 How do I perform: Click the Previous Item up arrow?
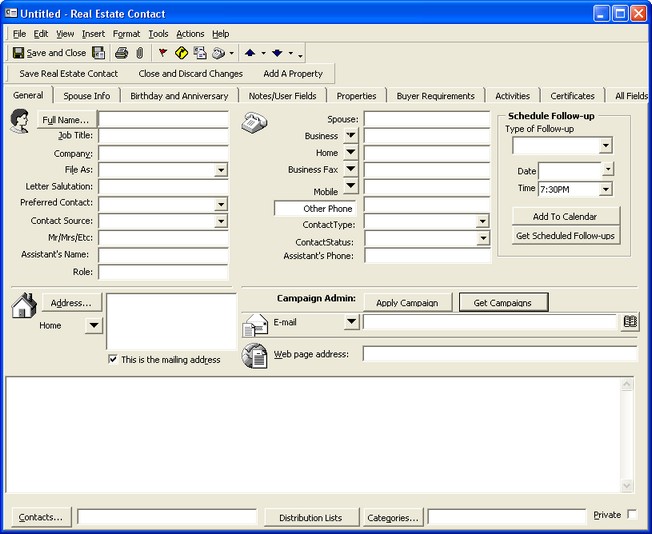click(250, 53)
